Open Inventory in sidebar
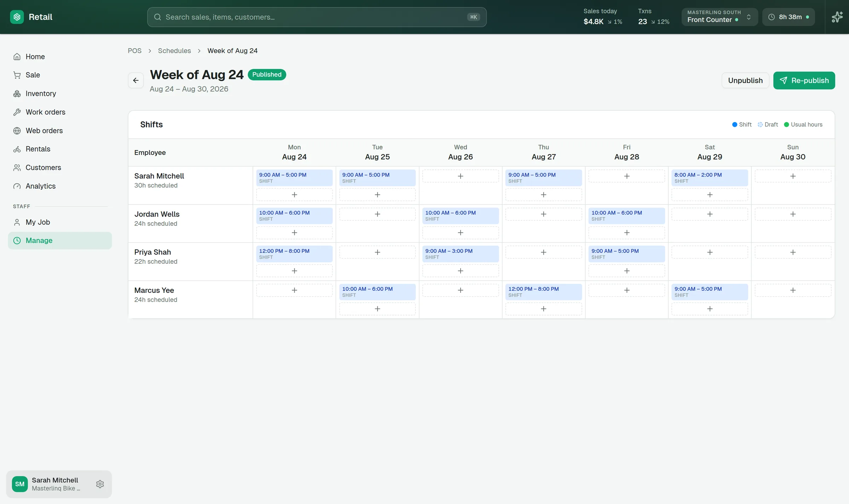 [60, 94]
